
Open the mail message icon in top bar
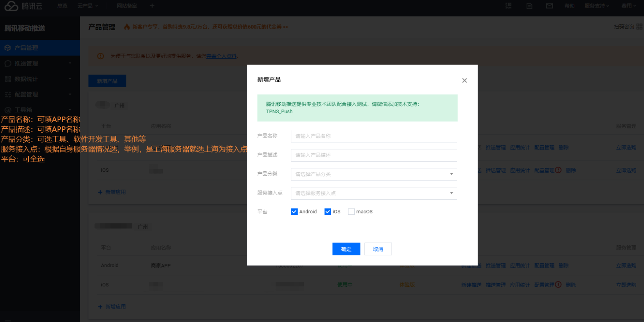549,6
